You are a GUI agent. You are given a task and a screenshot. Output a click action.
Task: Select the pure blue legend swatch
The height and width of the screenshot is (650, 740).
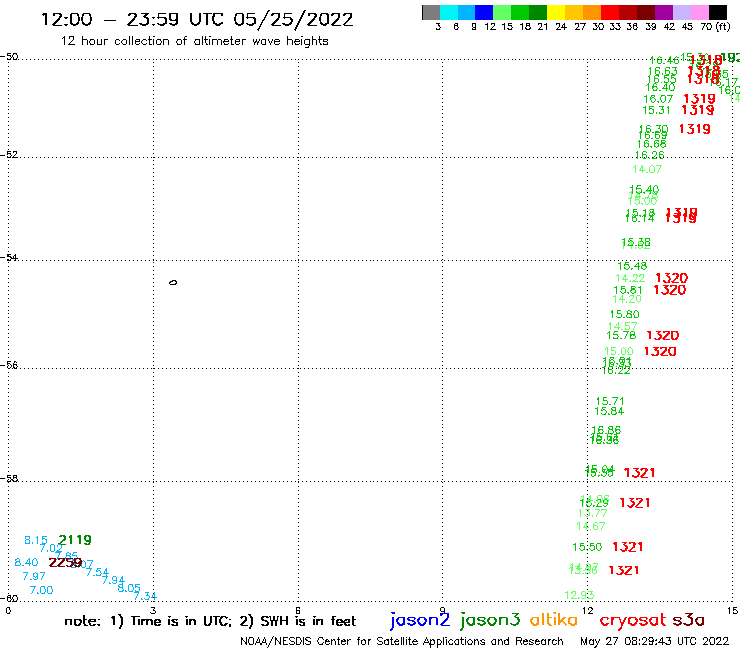pyautogui.click(x=484, y=12)
